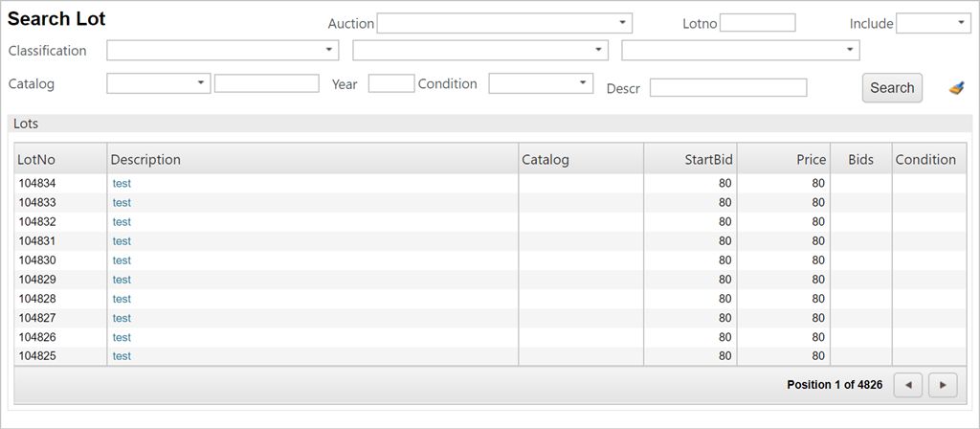Open the test link for lot 104834
The image size is (980, 429).
click(122, 183)
